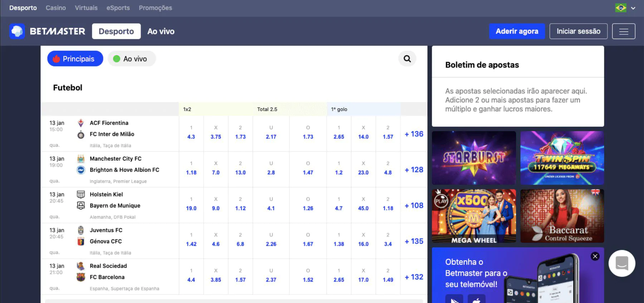Click Juventus FC team crest
Image resolution: width=644 pixels, height=303 pixels.
(x=81, y=230)
